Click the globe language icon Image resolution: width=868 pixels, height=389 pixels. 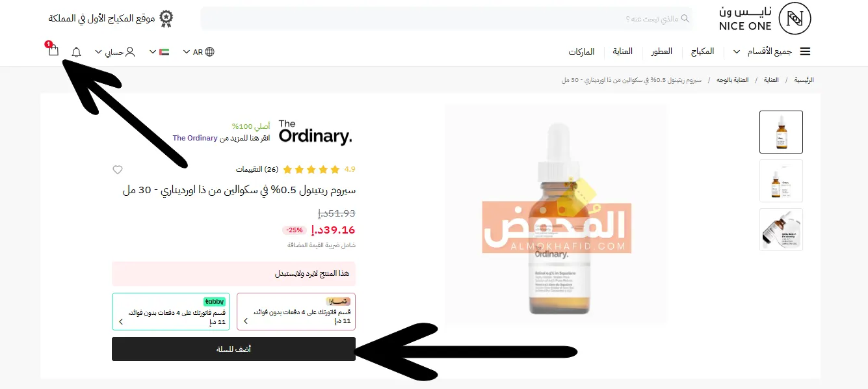[209, 51]
